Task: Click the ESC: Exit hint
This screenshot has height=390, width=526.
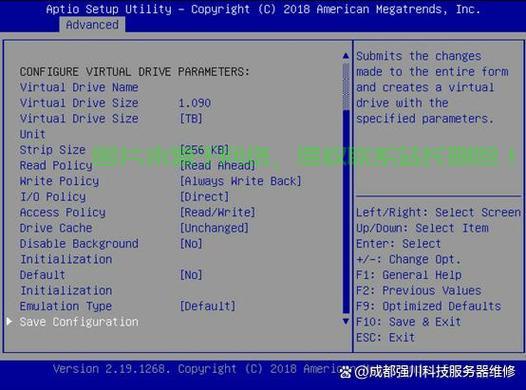Action: pyautogui.click(x=385, y=337)
